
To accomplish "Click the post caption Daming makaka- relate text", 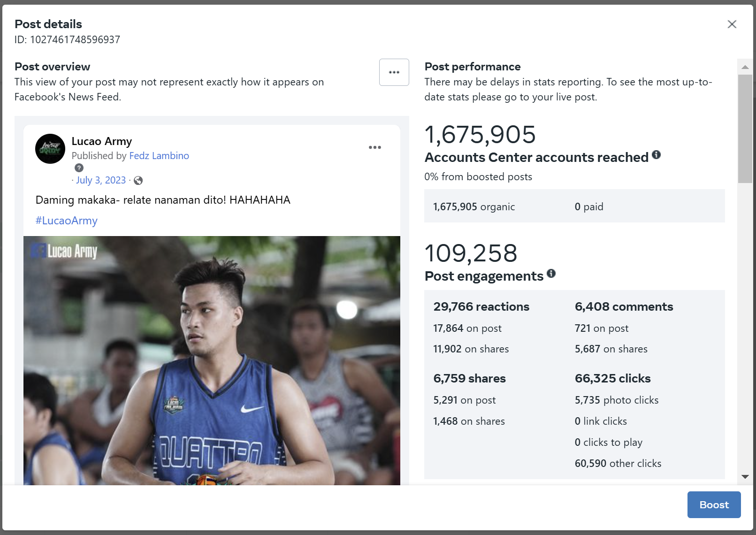I will [163, 200].
